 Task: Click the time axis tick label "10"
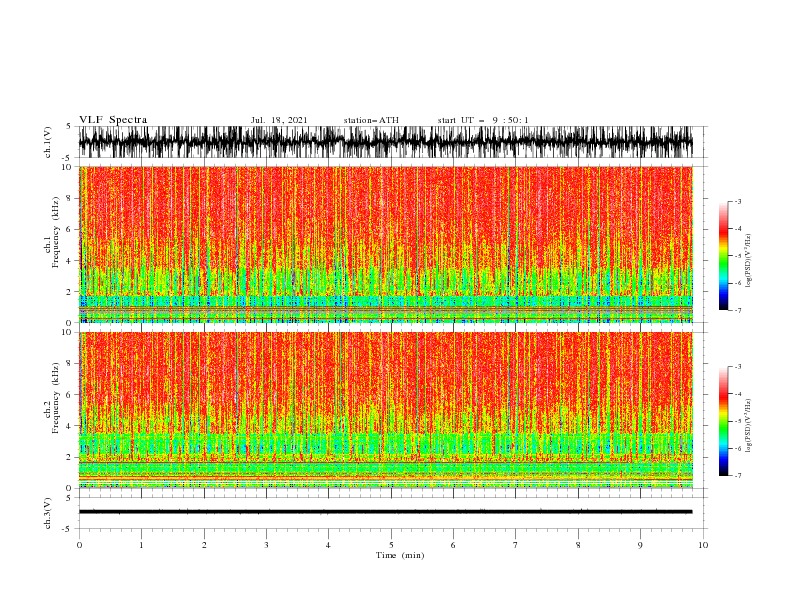(x=703, y=545)
